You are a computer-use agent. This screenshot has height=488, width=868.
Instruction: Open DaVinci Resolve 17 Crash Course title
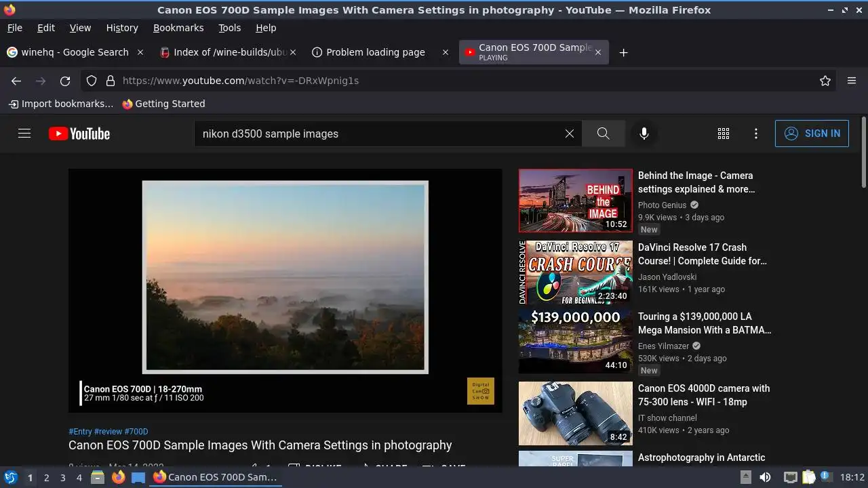703,254
